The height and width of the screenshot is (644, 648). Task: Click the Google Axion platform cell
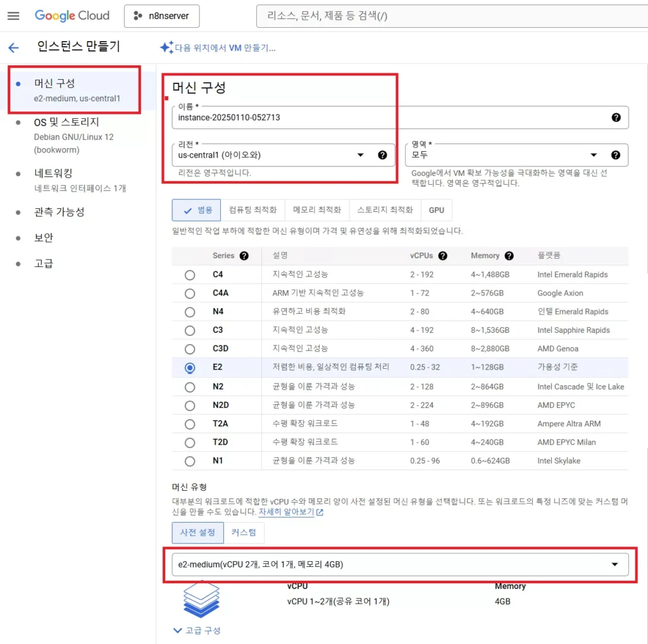pyautogui.click(x=560, y=294)
